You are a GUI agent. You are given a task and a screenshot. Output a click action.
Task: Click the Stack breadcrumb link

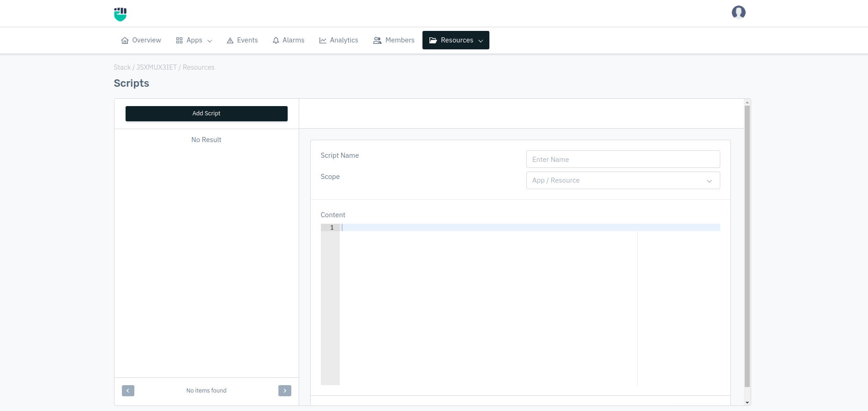click(x=122, y=67)
